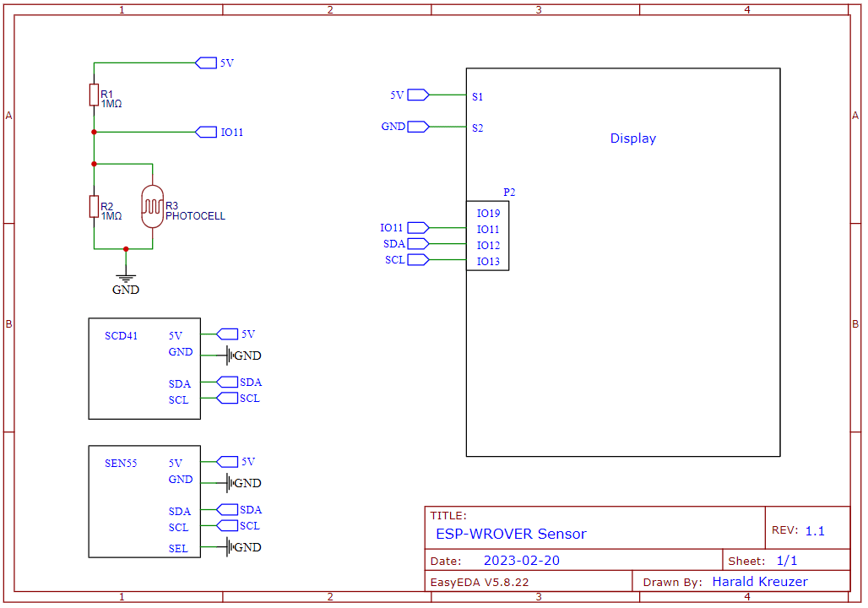Select the title text ESP-WROVER Sensor
The height and width of the screenshot is (608, 868).
[510, 534]
